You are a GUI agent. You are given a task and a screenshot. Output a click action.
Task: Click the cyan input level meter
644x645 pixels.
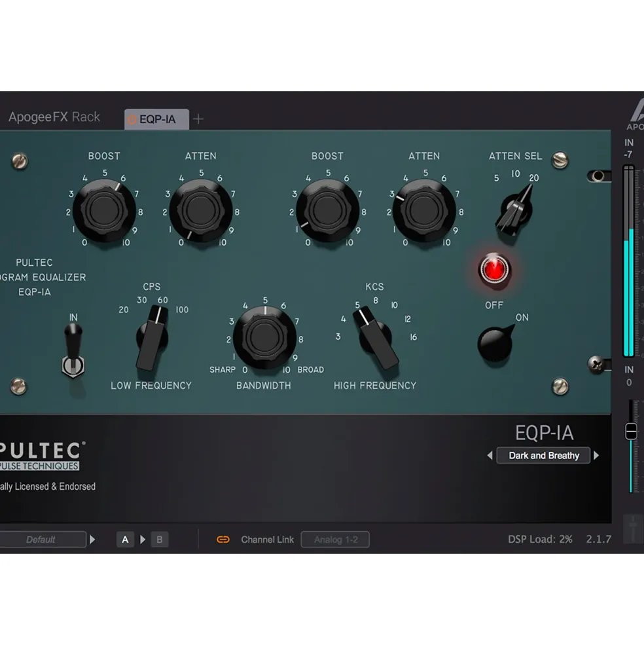click(x=629, y=261)
